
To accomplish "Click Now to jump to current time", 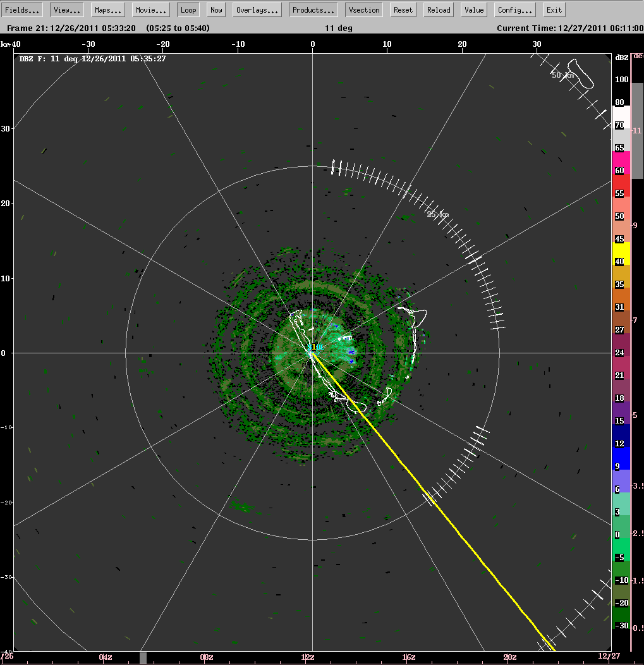I will (216, 9).
